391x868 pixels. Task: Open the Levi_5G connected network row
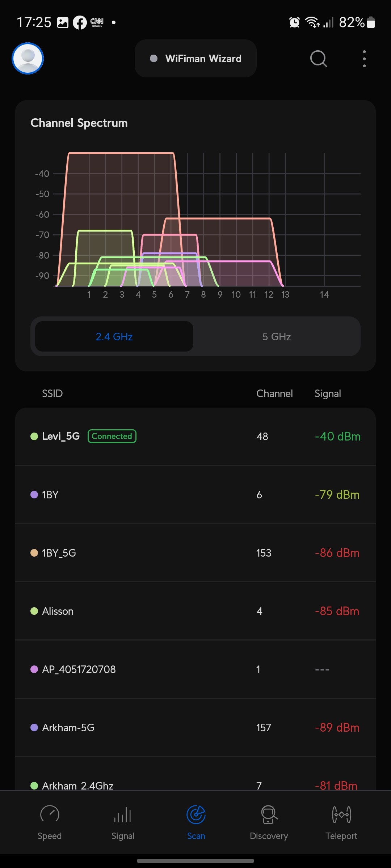click(195, 437)
